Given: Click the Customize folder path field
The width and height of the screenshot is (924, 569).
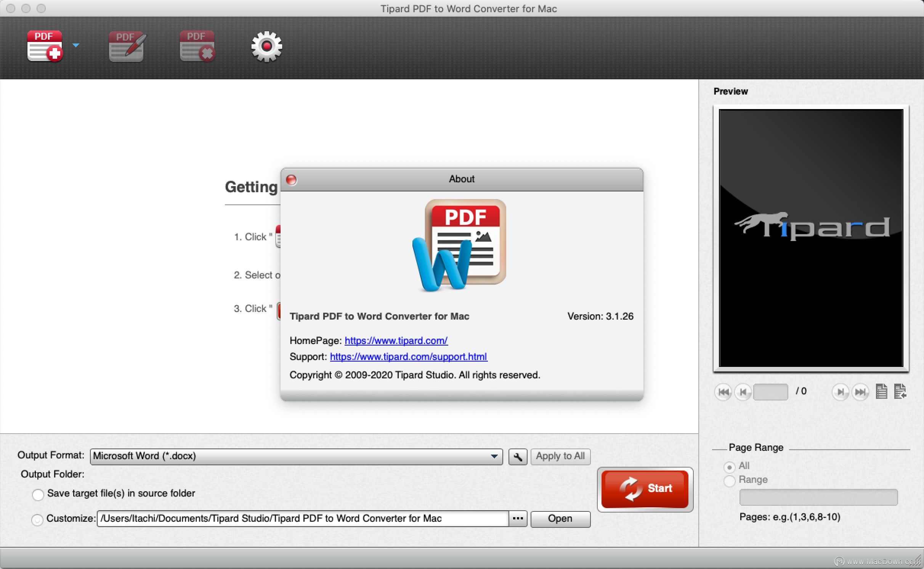Looking at the screenshot, I should tap(303, 519).
